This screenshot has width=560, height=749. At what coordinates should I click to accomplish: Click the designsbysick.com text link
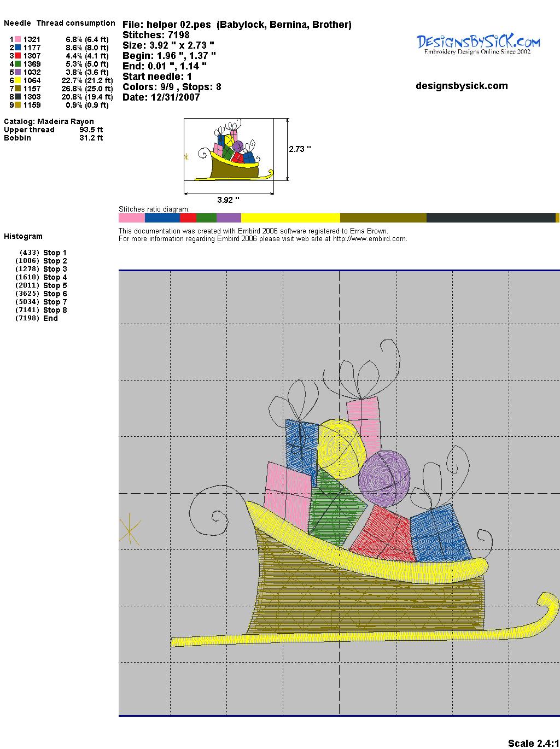(x=462, y=86)
